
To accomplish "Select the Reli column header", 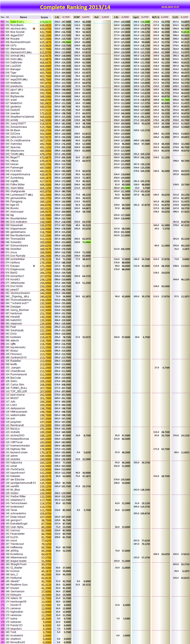I will point(96,17).
